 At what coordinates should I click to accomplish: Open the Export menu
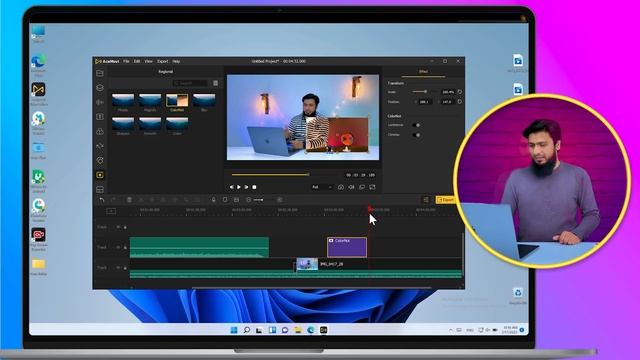pos(162,61)
